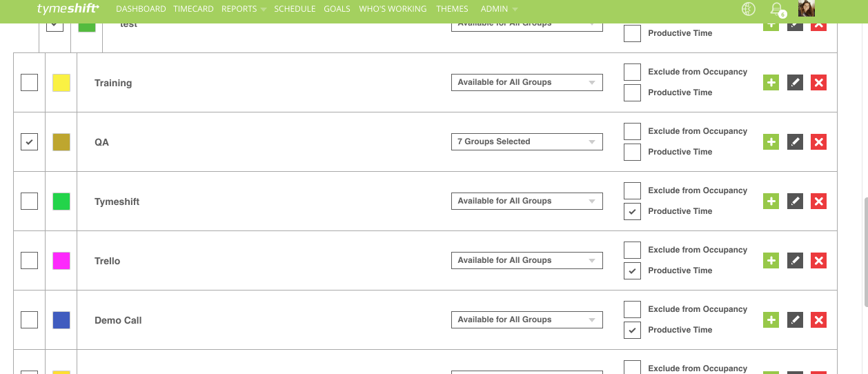868x374 pixels.
Task: Pick the blue color swatch for Demo Call
Action: pyautogui.click(x=61, y=320)
